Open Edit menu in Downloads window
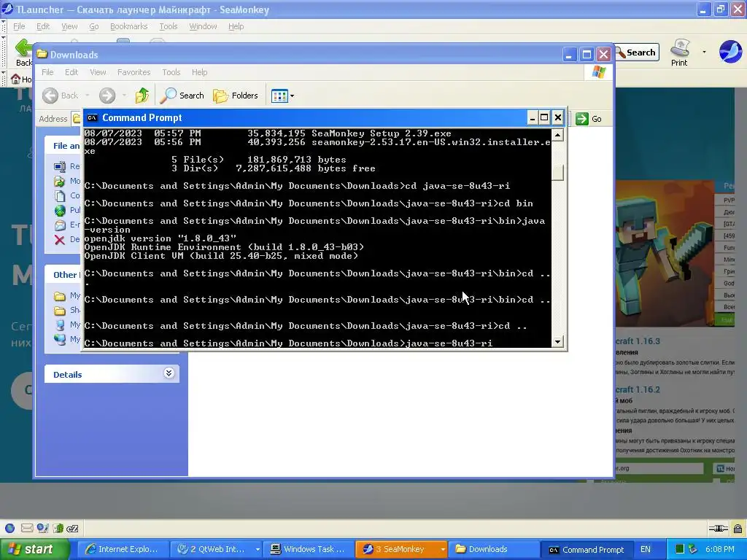The height and width of the screenshot is (560, 747). (71, 72)
